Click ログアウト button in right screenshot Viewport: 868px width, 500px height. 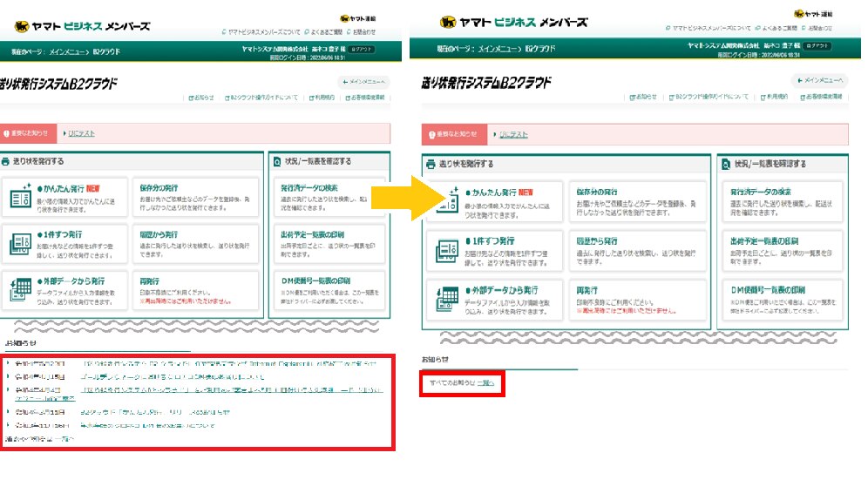[x=817, y=46]
